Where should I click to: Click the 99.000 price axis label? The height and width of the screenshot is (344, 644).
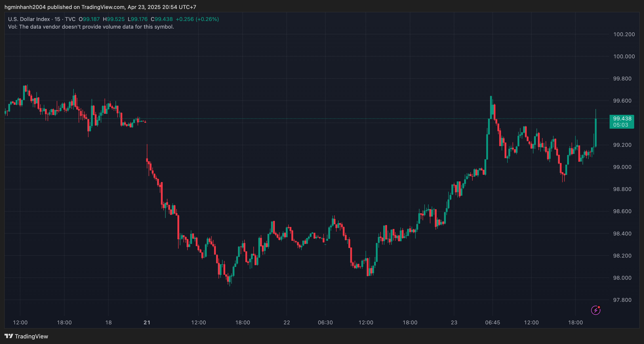point(622,167)
